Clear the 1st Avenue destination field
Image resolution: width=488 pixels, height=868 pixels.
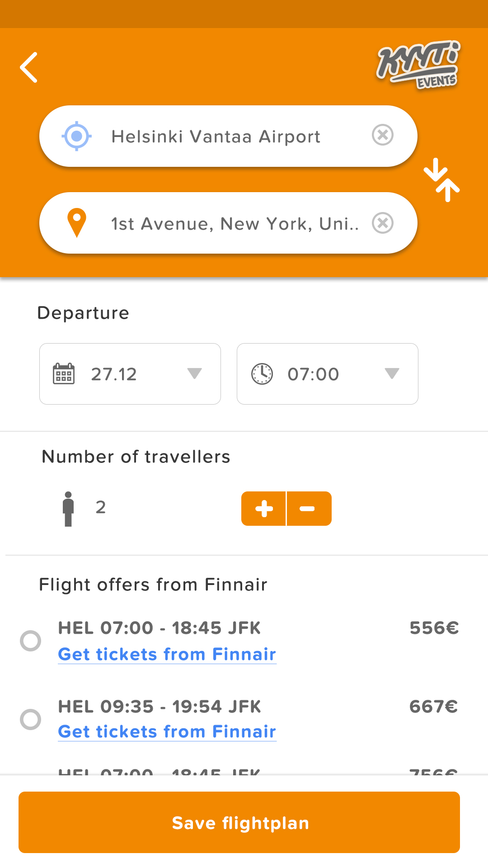383,223
